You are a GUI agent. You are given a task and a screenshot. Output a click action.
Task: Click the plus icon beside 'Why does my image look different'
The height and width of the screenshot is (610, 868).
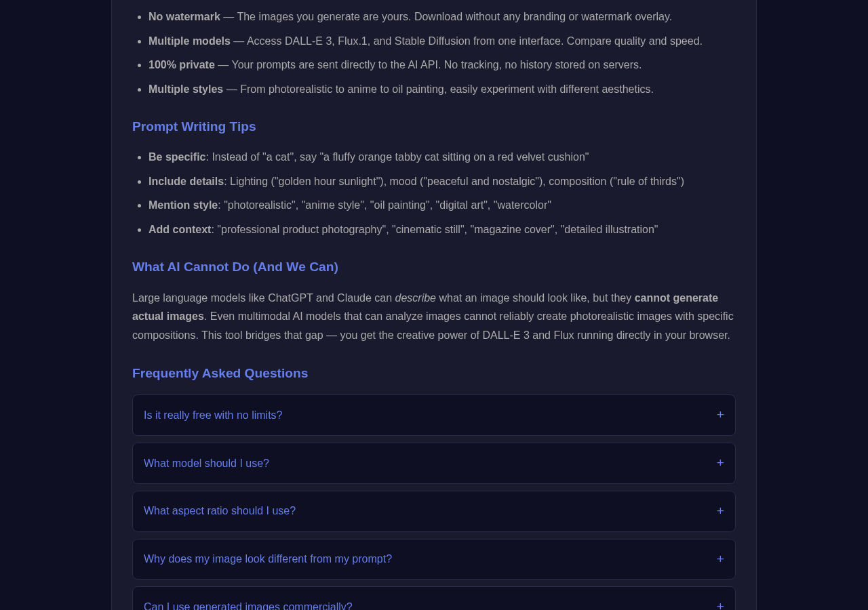pyautogui.click(x=720, y=559)
